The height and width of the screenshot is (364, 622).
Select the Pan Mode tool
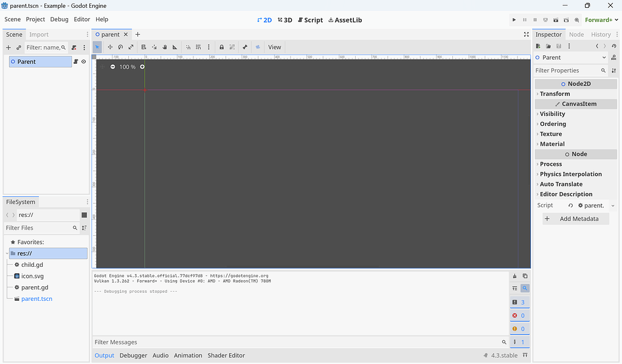coord(165,47)
